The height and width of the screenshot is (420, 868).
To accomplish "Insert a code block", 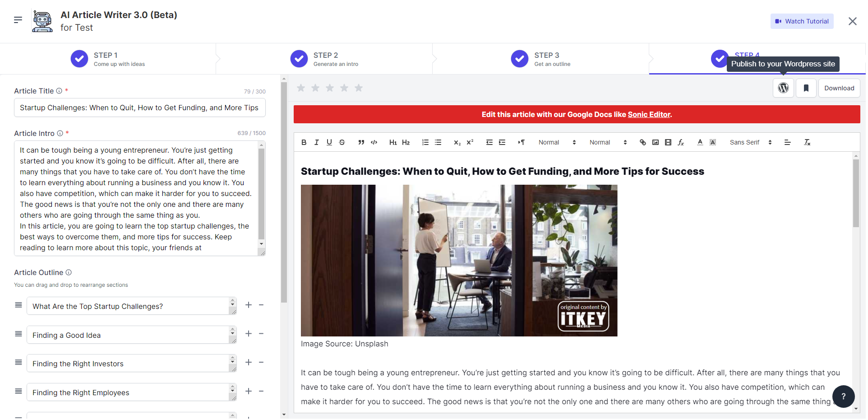I will coord(374,142).
